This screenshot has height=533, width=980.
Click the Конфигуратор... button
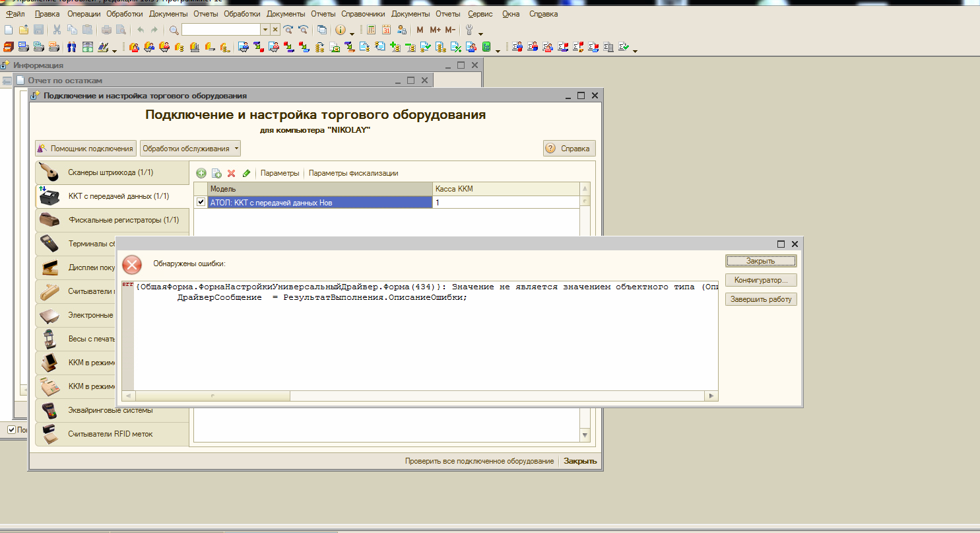click(x=761, y=281)
